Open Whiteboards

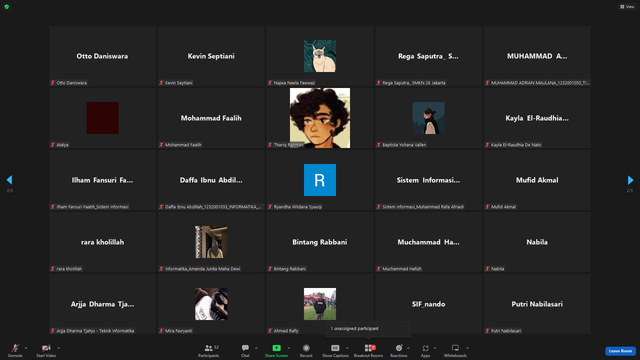455,350
